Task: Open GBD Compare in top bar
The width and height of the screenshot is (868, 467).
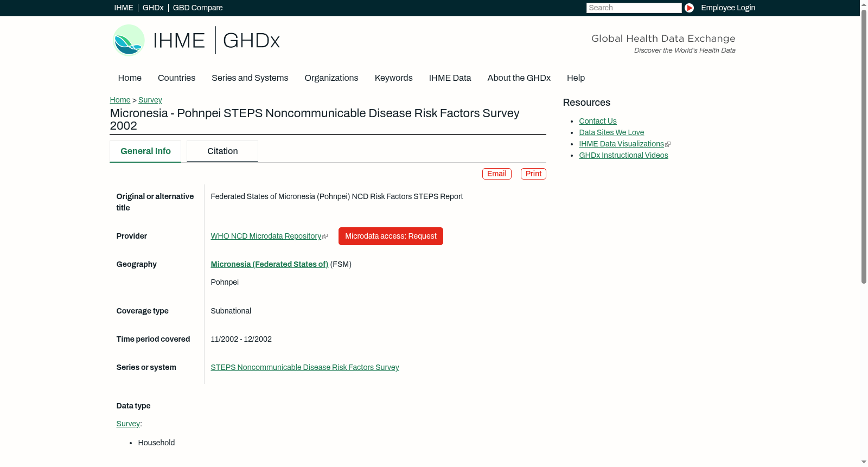Action: [x=198, y=8]
